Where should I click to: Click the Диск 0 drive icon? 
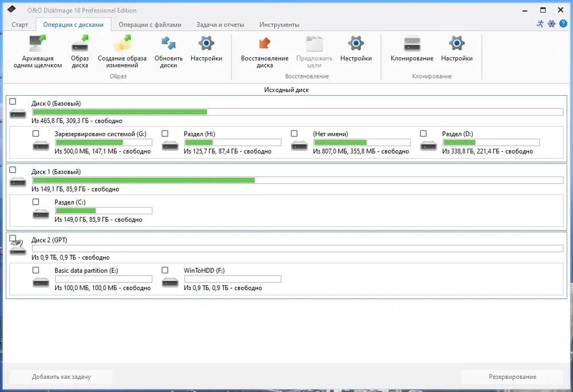[18, 113]
